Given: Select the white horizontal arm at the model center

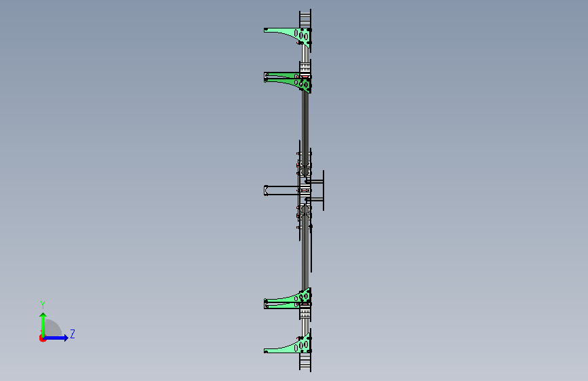Looking at the screenshot, I should [x=282, y=190].
